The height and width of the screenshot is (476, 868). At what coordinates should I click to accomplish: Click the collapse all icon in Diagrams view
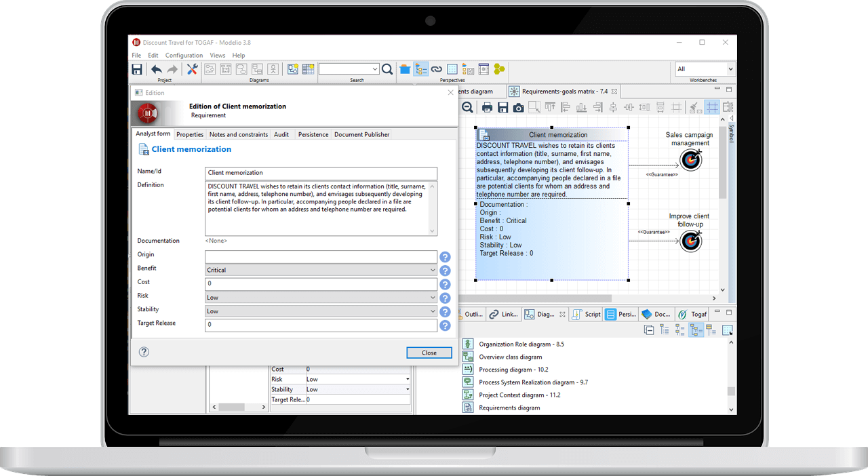pyautogui.click(x=649, y=330)
